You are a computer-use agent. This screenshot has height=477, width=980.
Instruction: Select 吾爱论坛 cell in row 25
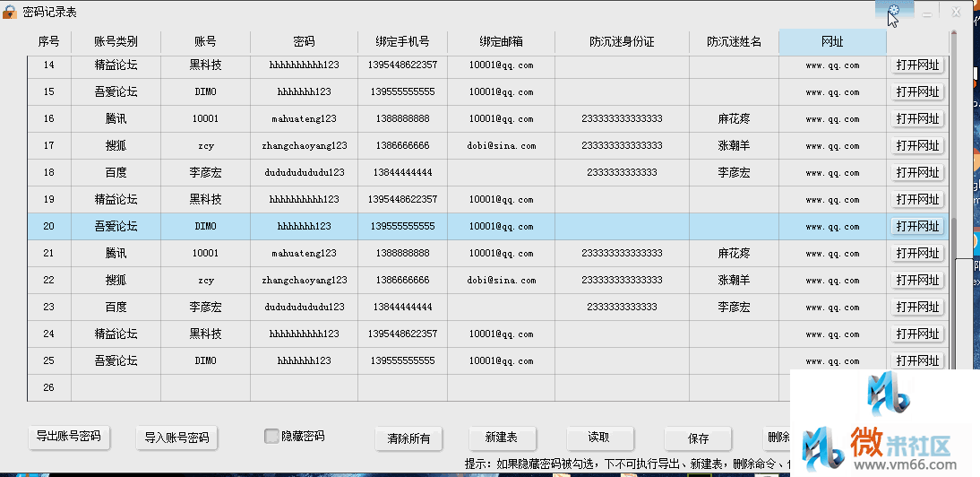pyautogui.click(x=116, y=360)
